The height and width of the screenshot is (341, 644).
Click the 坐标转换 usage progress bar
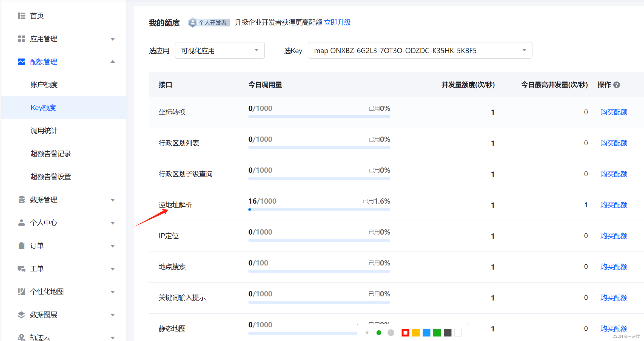pos(319,117)
